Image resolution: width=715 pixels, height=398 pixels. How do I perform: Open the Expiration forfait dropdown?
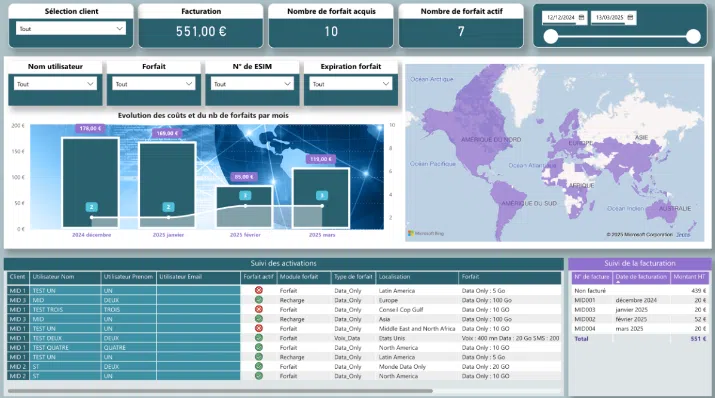coord(351,84)
